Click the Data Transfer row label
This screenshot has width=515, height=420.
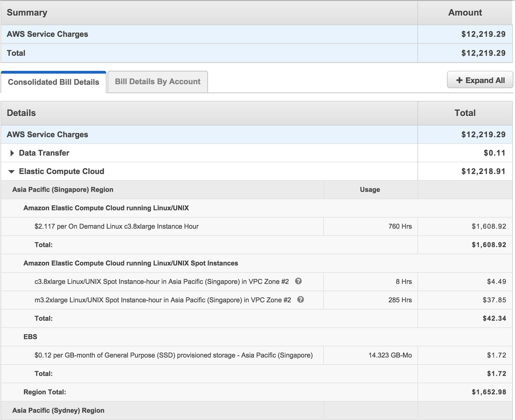point(44,153)
